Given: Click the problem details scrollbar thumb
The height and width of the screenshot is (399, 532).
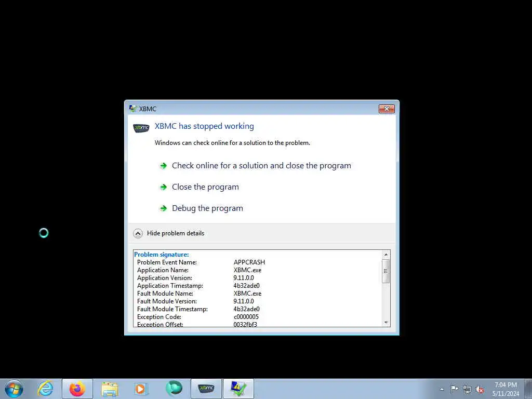Looking at the screenshot, I should pos(386,271).
